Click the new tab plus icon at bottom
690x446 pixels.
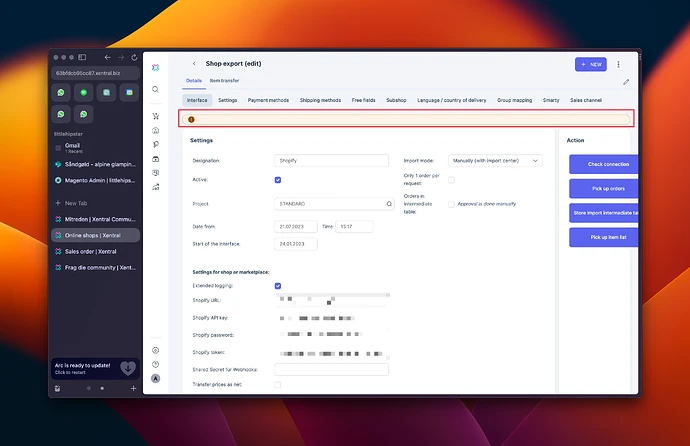(133, 388)
